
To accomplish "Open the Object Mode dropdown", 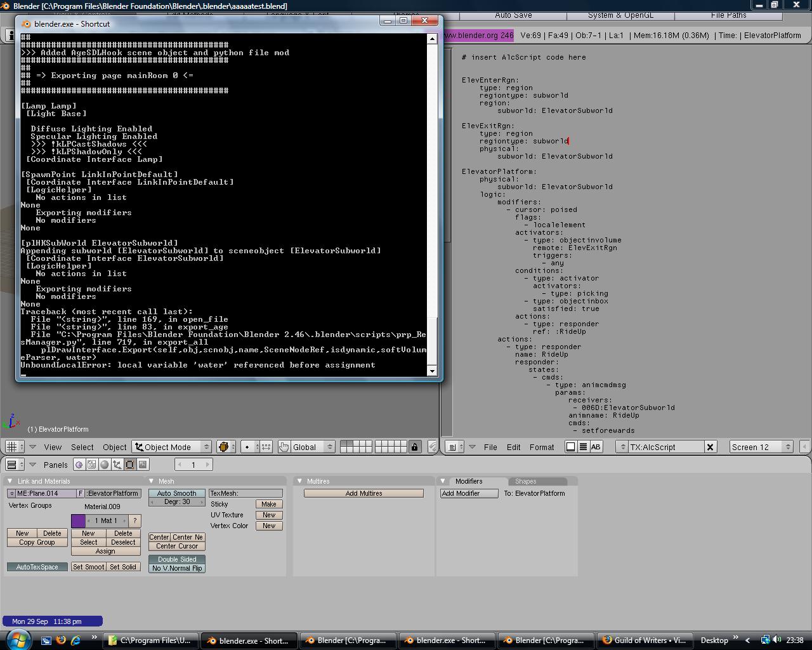I will click(x=173, y=447).
